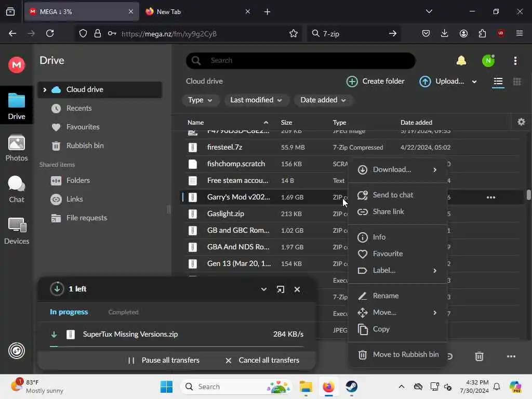Screen dimensions: 532x399
Task: Open the Drive section in sidebar
Action: point(16,106)
